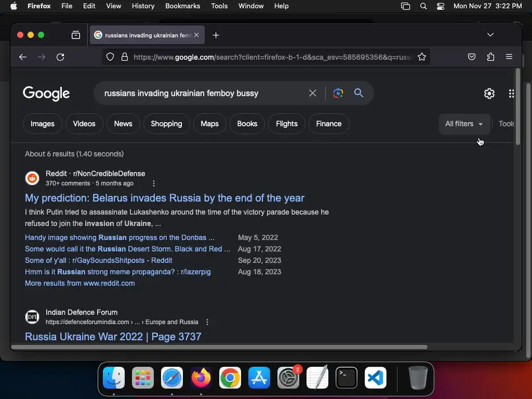Filter results by News

[123, 124]
